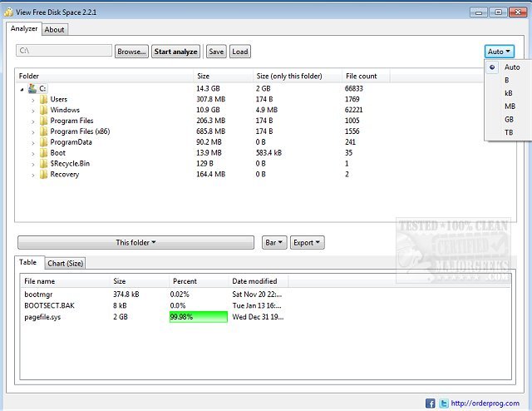Switch to the Analyzer tab

(x=24, y=28)
